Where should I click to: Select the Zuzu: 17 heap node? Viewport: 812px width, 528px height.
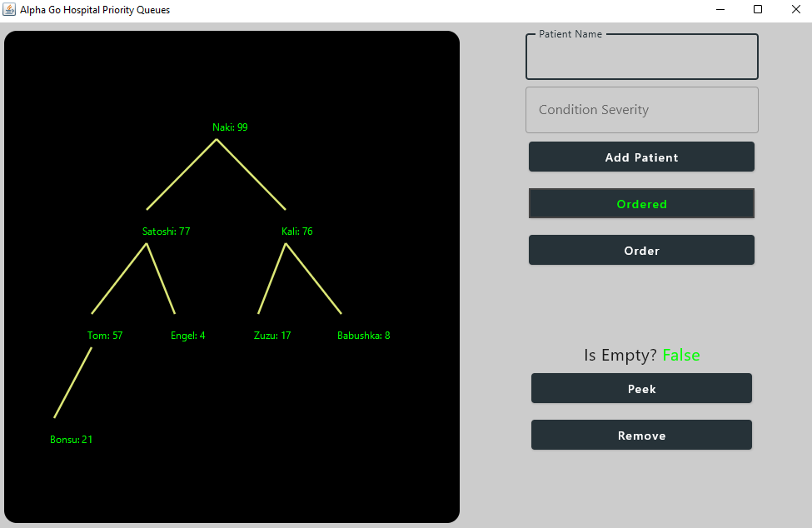coord(272,335)
